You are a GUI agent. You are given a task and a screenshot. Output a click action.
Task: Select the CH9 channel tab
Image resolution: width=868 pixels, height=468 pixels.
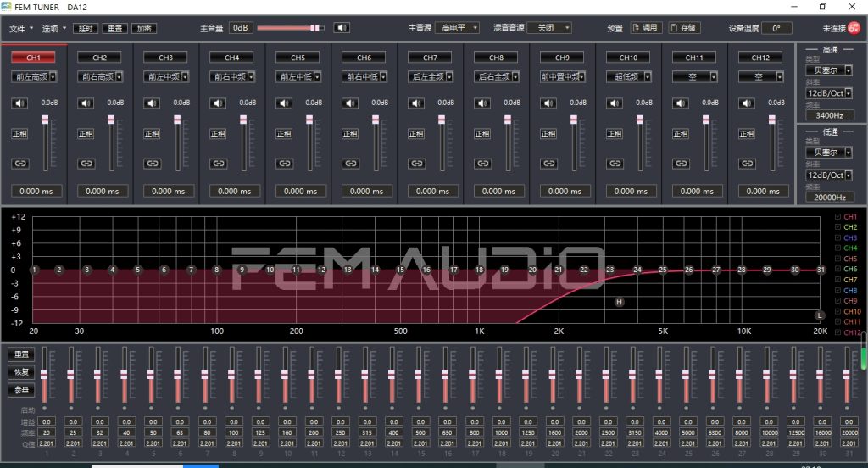pos(562,58)
